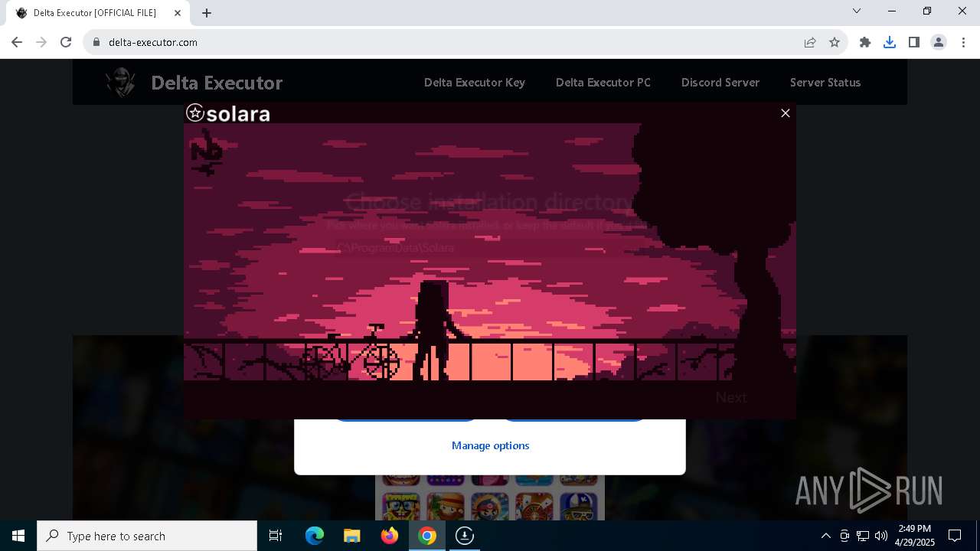Viewport: 980px width, 551px height.
Task: Open Delta Executor PC menu item
Action: 603,83
